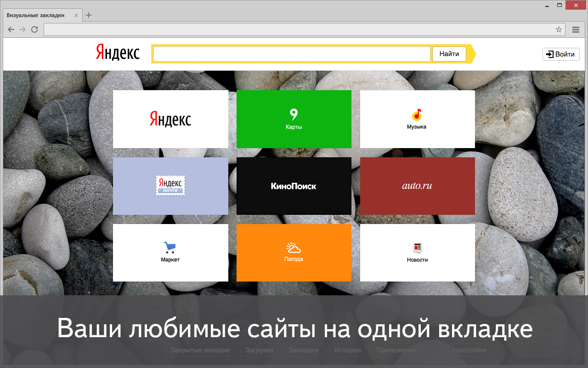Open the Новости bookmark tile
Image resolution: width=588 pixels, height=368 pixels.
(418, 253)
